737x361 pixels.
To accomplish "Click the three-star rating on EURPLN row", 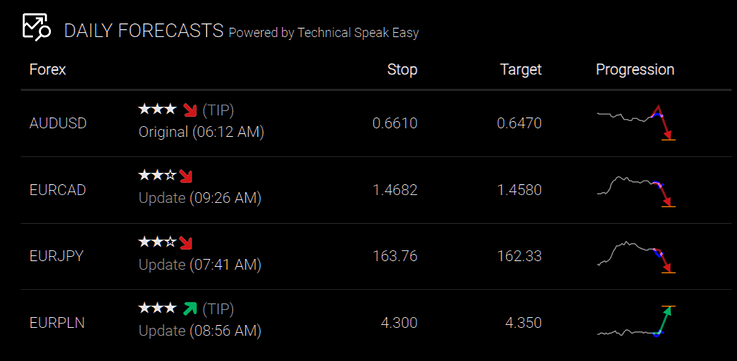I will [157, 309].
